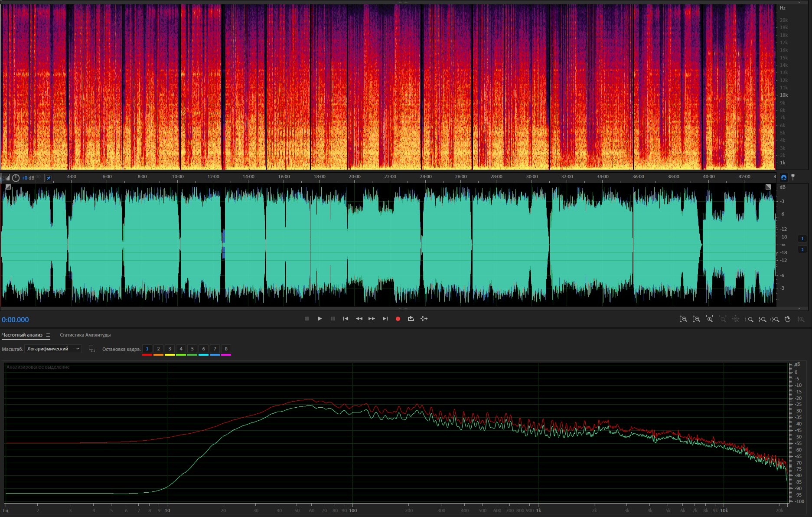Image resolution: width=812 pixels, height=517 pixels.
Task: Zoom to selection
Action: (775, 319)
